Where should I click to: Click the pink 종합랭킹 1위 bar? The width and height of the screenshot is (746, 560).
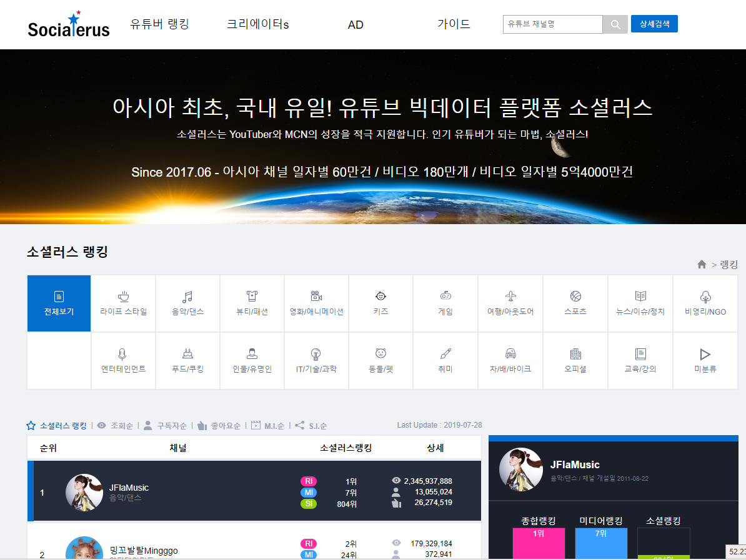pos(539,543)
